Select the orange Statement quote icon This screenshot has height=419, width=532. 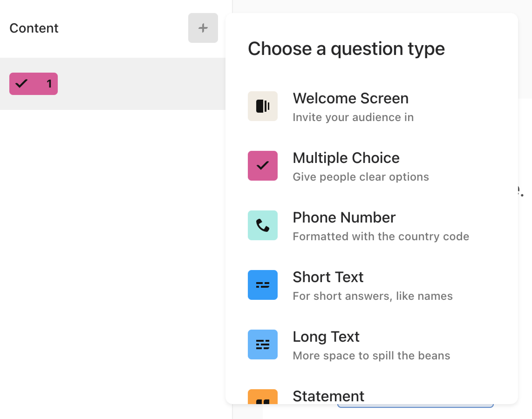pyautogui.click(x=263, y=397)
